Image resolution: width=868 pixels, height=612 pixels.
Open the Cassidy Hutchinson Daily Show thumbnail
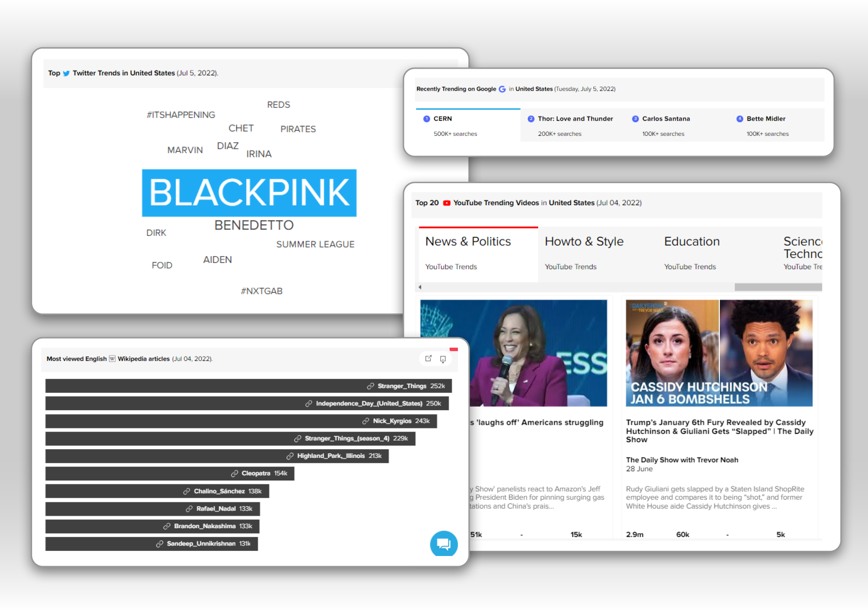coord(719,353)
